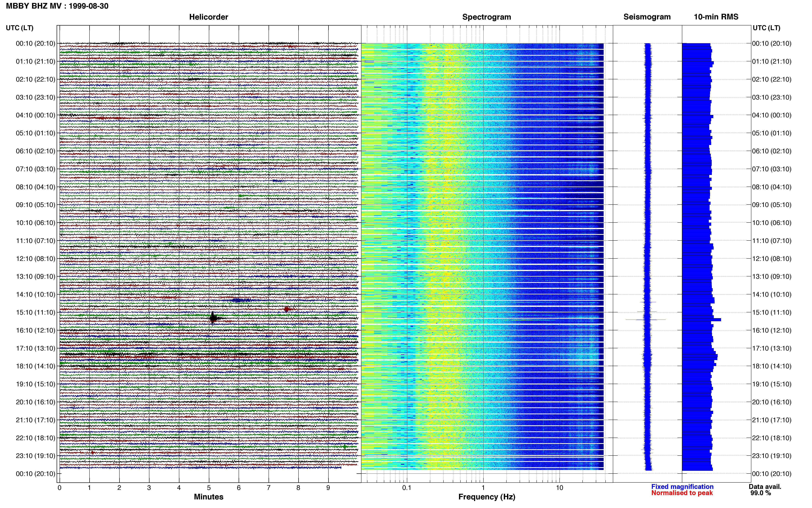
Task: Click left time label 18:10 (14:10)
Action: [x=36, y=366]
